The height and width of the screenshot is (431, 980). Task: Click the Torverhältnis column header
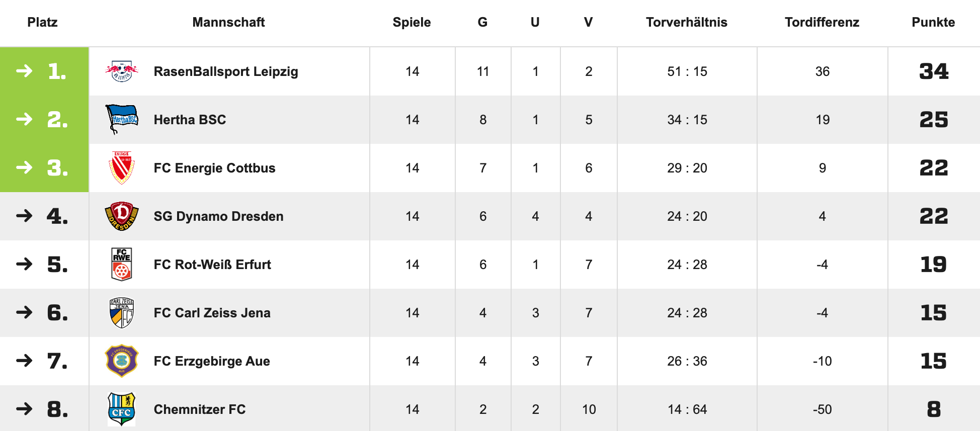[x=687, y=22]
